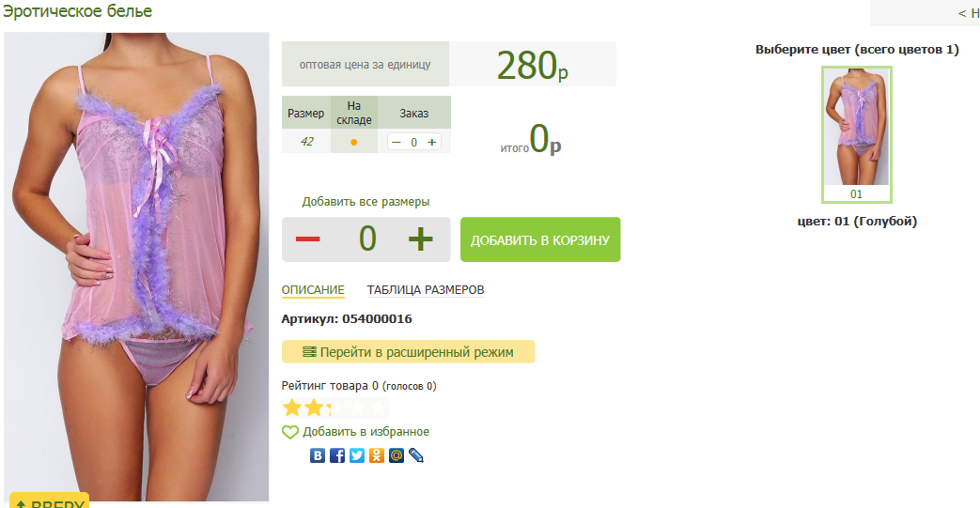Click large green plus for all sizes
Screen dimensions: 980x508
coord(420,239)
